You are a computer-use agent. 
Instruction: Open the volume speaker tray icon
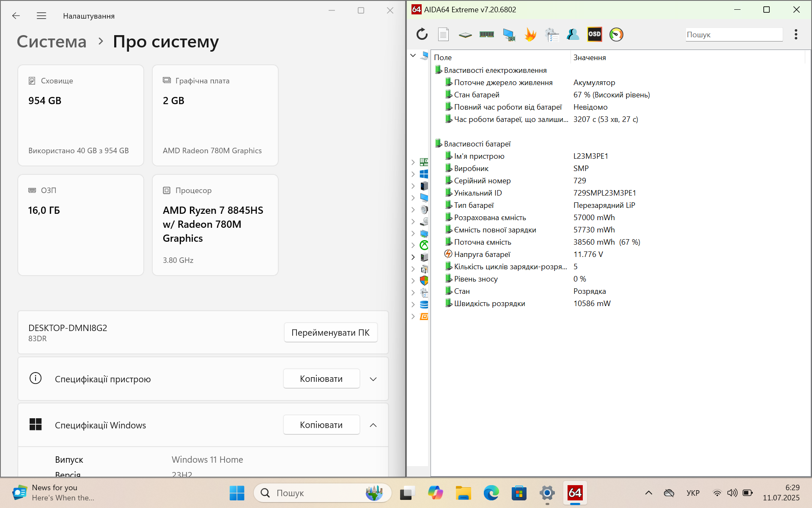pos(732,493)
